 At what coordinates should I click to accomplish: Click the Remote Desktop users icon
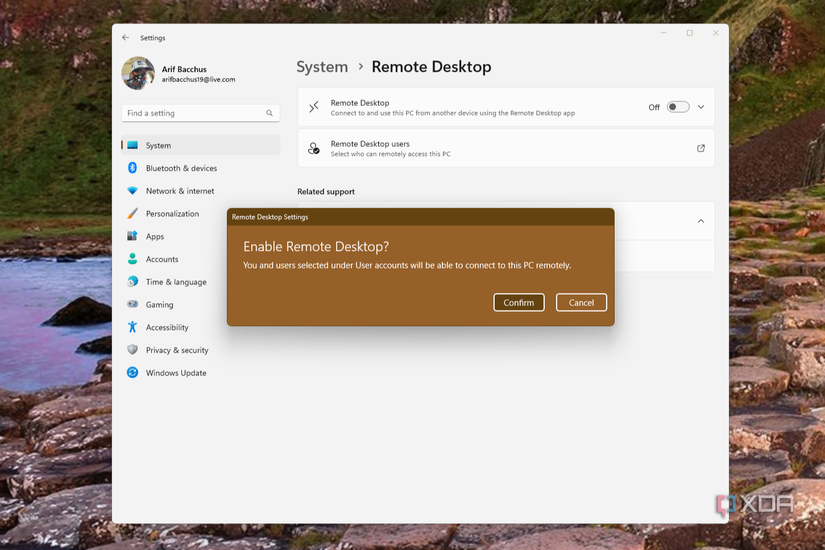pyautogui.click(x=314, y=148)
